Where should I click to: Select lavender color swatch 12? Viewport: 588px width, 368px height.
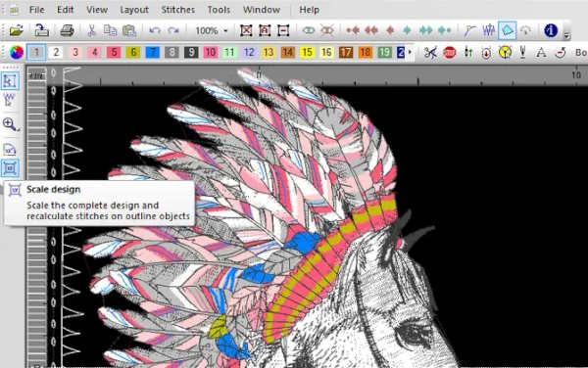[249, 53]
